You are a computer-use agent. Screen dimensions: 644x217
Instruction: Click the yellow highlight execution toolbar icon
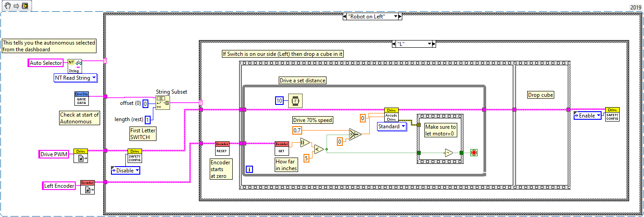[24, 5]
